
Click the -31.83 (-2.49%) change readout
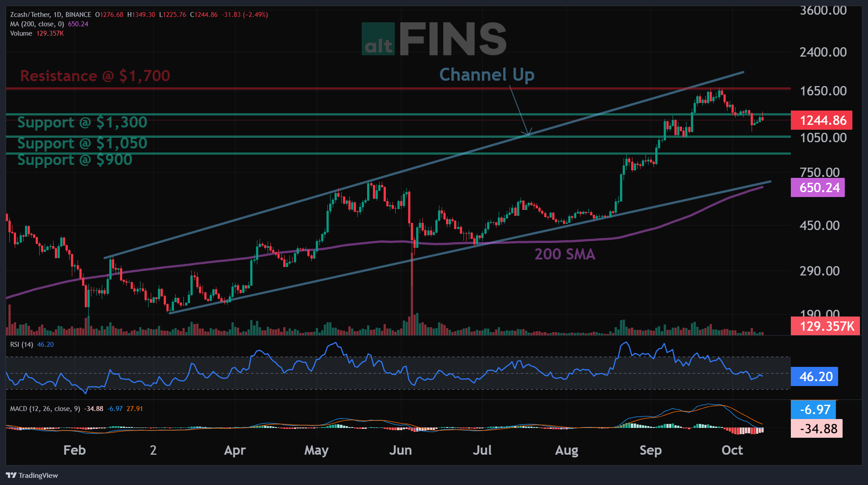tap(244, 15)
